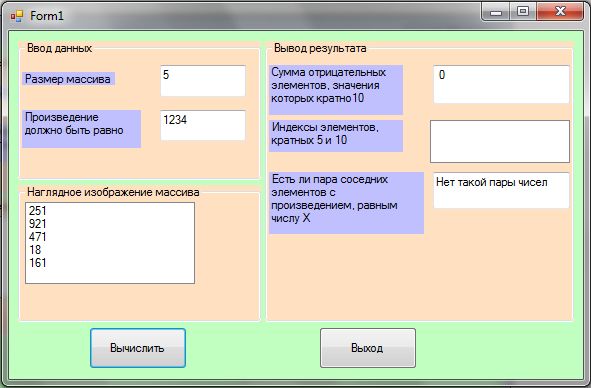Viewport: 591px width, 388px height.
Task: Click the sum of negative elements output field
Action: point(501,84)
